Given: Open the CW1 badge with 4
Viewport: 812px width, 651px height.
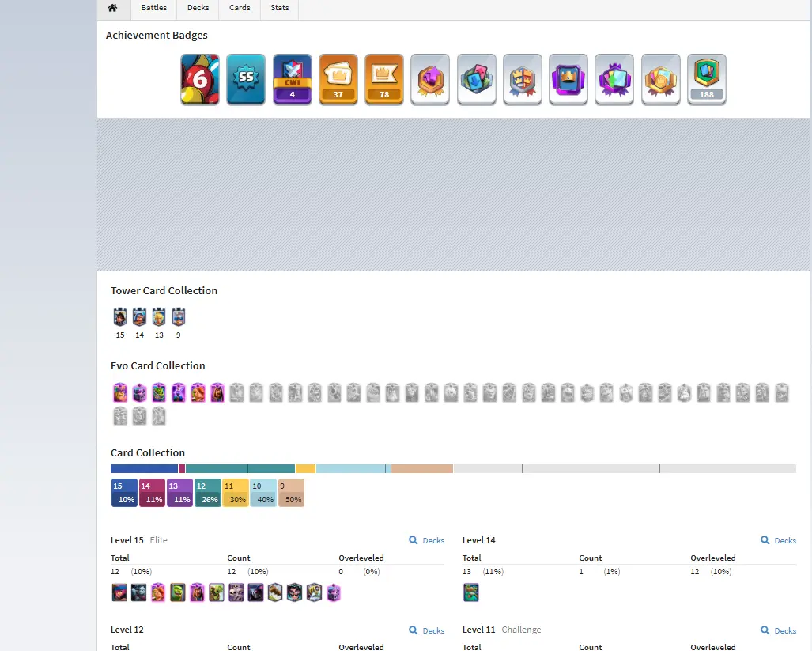Looking at the screenshot, I should (x=292, y=79).
